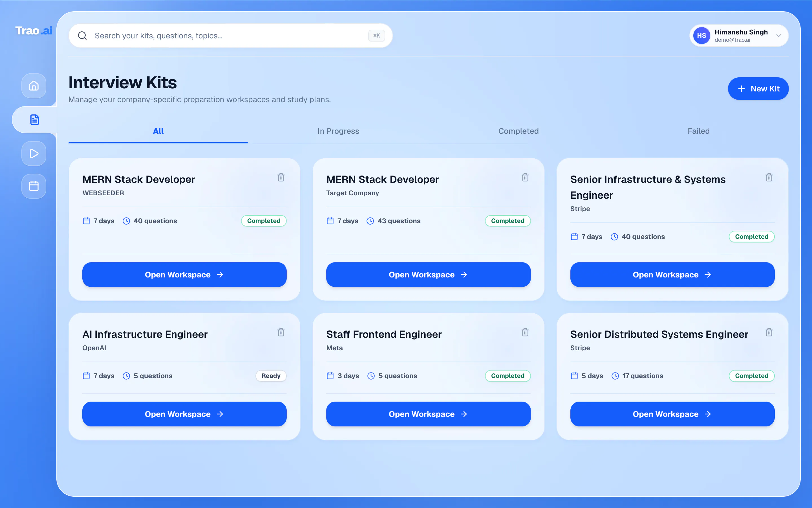812x508 pixels.
Task: Click the New Kit button
Action: click(x=758, y=89)
